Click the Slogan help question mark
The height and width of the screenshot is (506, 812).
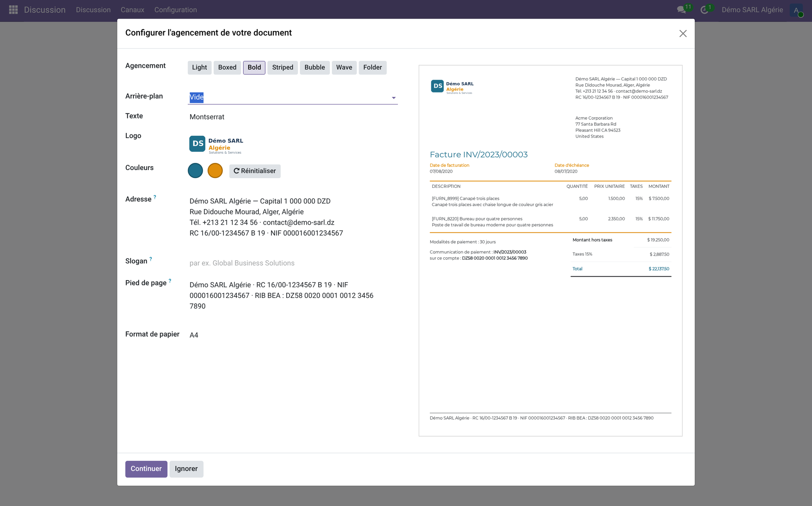point(151,259)
